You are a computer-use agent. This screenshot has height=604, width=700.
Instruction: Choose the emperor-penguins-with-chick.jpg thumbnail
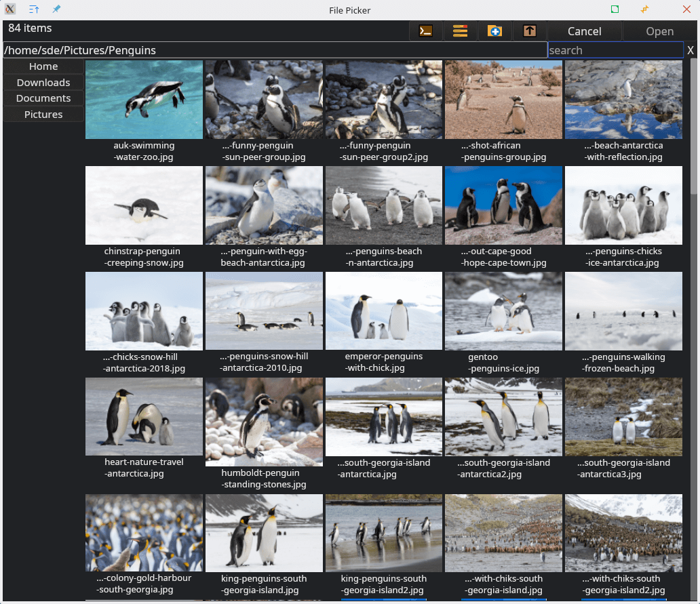383,311
